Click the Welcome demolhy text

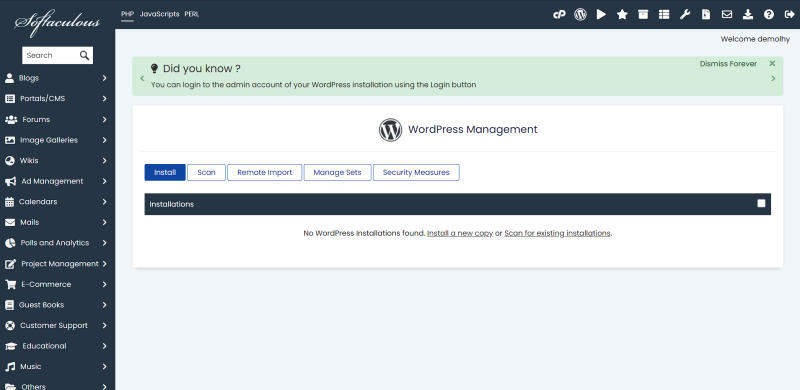755,39
